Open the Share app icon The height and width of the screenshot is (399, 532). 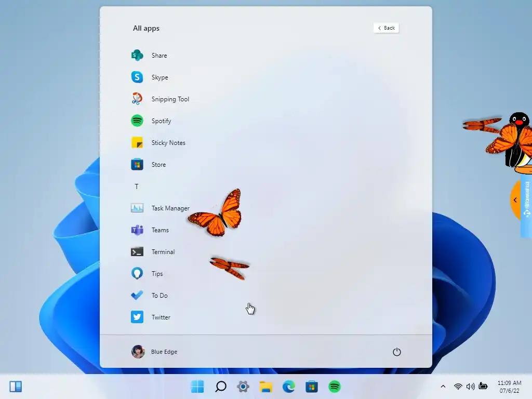137,55
